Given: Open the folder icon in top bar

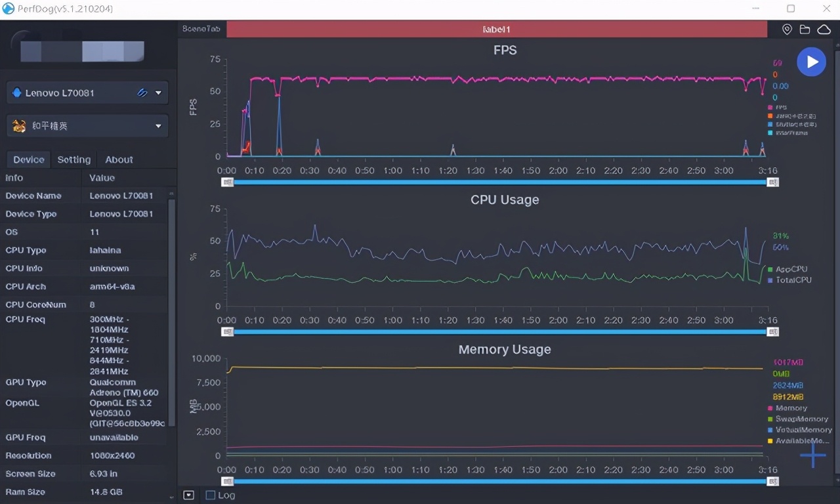Looking at the screenshot, I should [x=805, y=30].
